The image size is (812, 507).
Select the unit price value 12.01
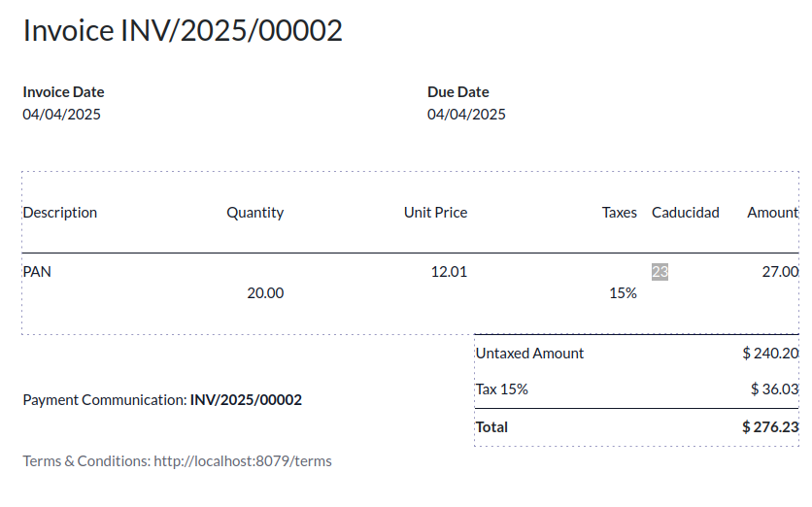click(x=449, y=271)
